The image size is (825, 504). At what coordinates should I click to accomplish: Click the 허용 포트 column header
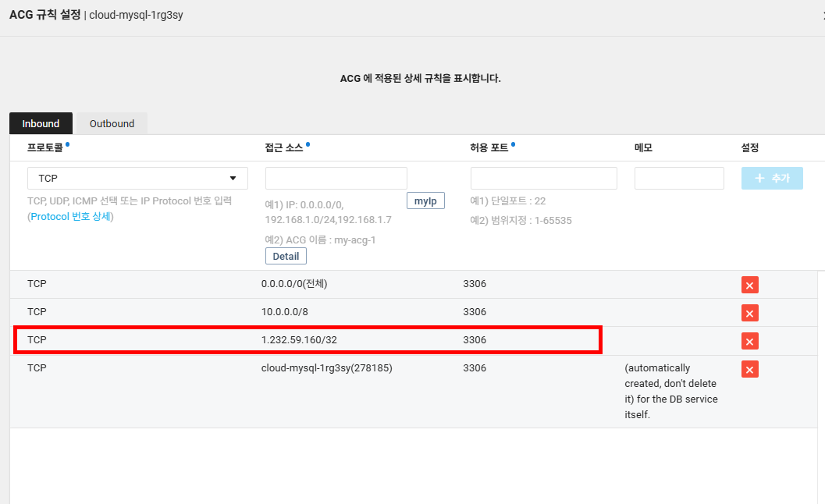[x=489, y=147]
